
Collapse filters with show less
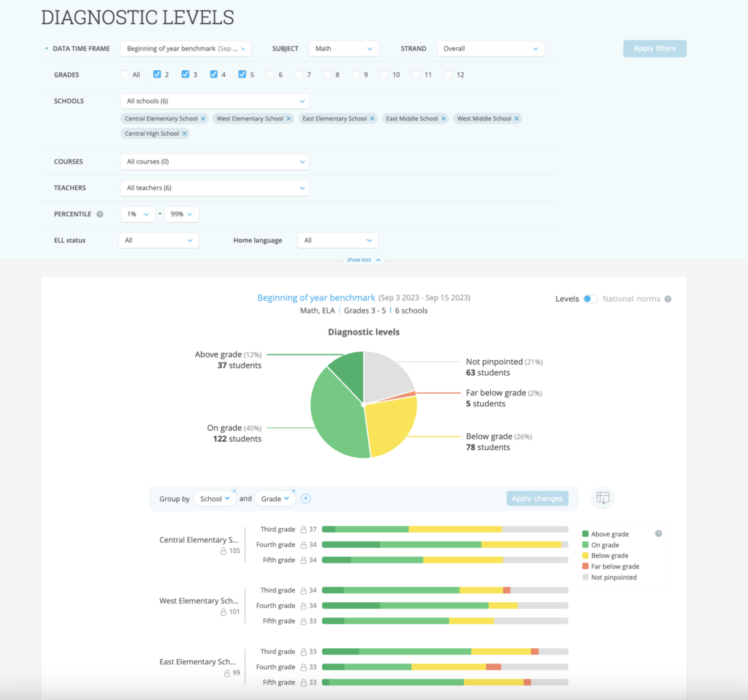pyautogui.click(x=359, y=259)
